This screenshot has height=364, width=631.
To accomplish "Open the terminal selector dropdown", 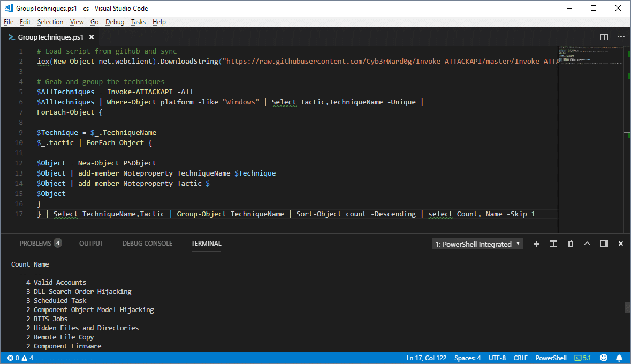I will coord(478,244).
